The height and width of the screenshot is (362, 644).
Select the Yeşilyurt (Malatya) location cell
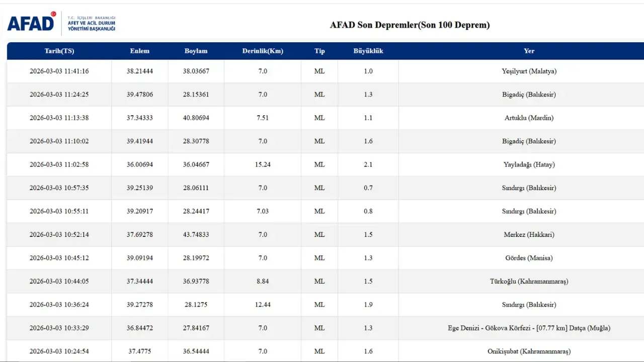tap(529, 71)
